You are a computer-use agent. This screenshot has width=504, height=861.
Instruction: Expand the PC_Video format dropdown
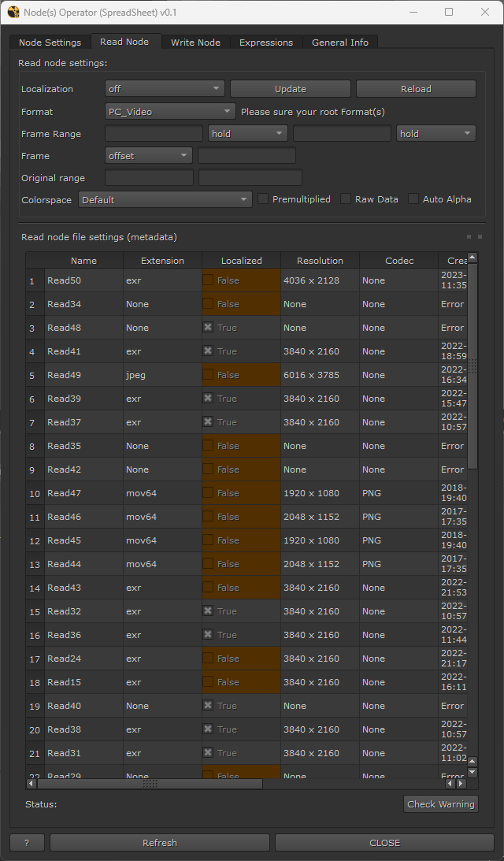[170, 112]
